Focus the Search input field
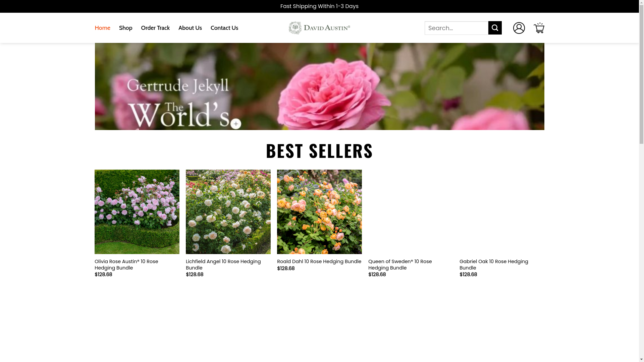644x362 pixels. (457, 28)
